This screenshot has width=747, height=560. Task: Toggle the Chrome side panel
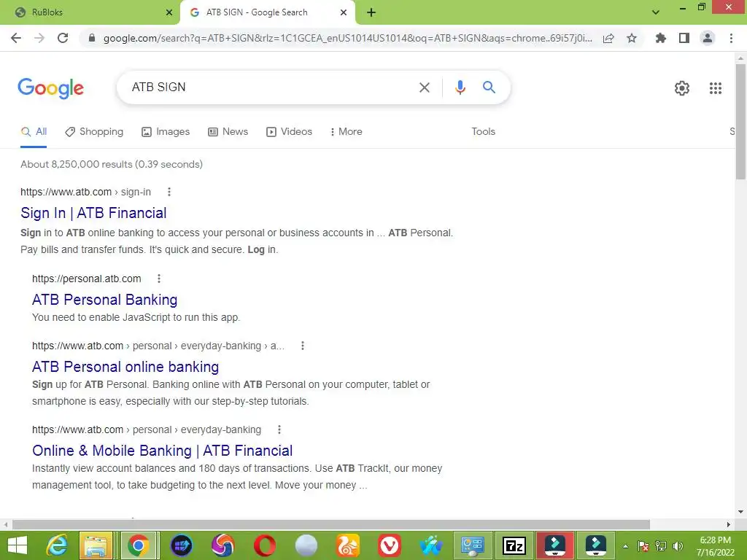coord(684,38)
